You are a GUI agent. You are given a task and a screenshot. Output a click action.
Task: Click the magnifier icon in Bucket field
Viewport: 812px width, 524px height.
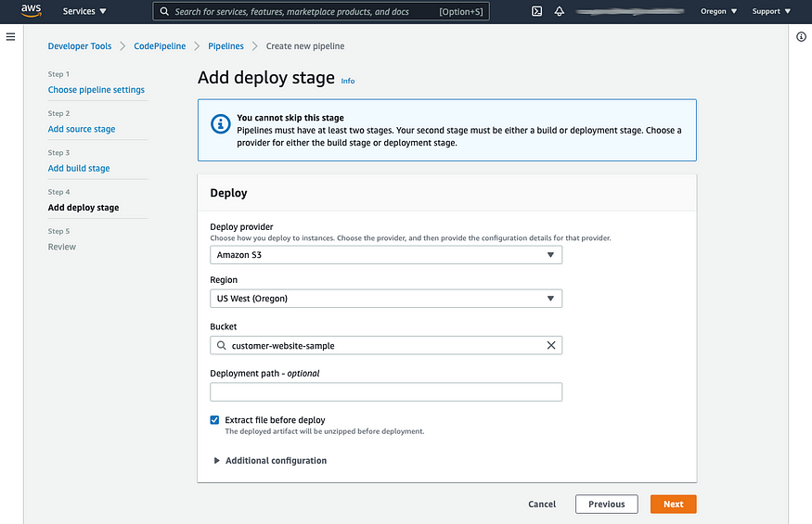pyautogui.click(x=221, y=345)
